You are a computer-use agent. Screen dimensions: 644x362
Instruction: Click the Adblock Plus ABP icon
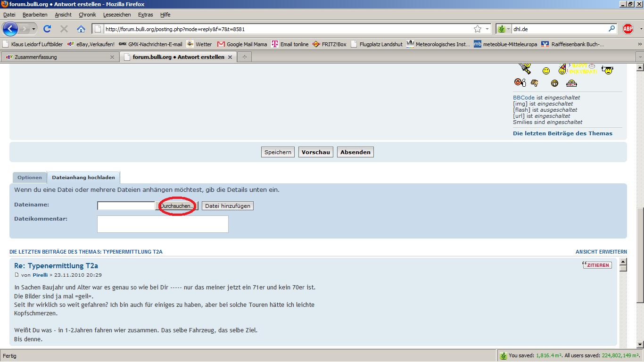pos(627,29)
